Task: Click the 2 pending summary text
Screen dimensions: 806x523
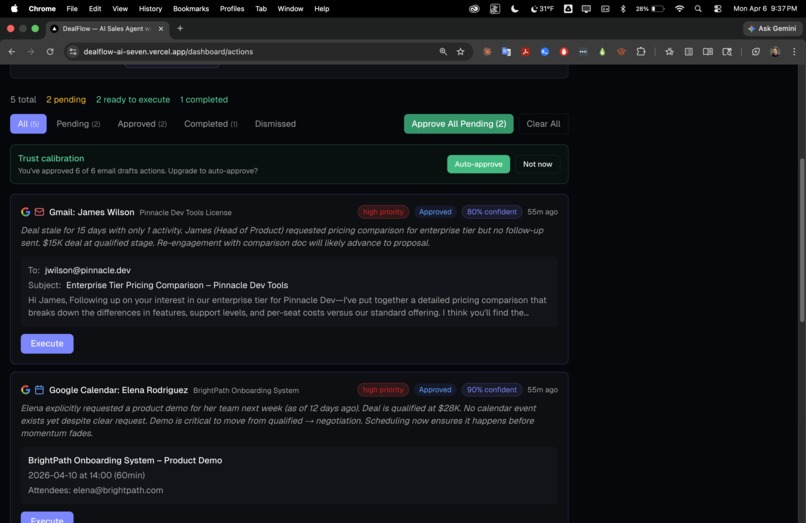Action: click(66, 100)
